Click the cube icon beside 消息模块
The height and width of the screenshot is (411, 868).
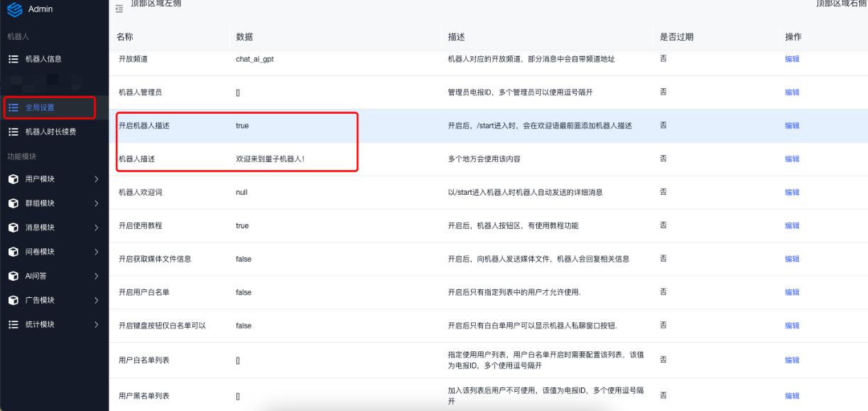point(13,228)
